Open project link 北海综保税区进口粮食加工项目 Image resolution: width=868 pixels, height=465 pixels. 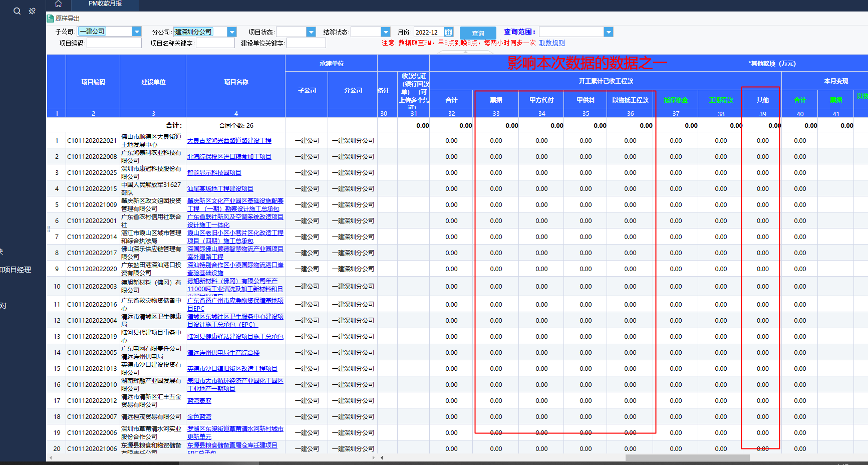[x=229, y=157]
